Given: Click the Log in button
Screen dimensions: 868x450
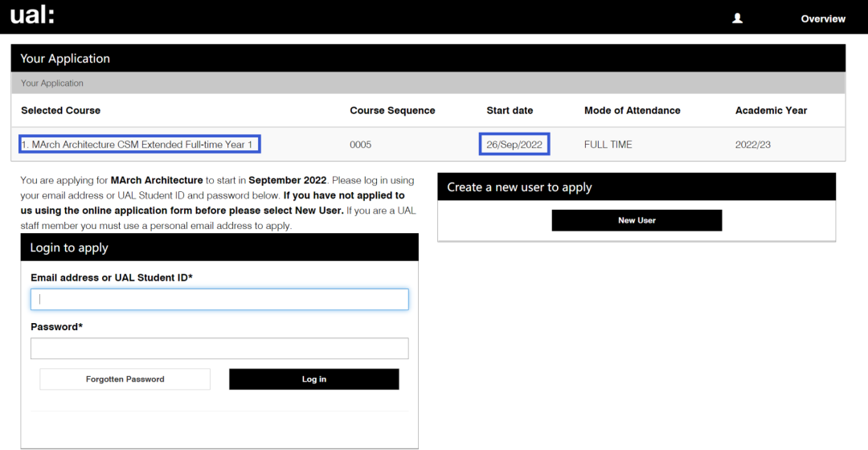Looking at the screenshot, I should [x=314, y=379].
